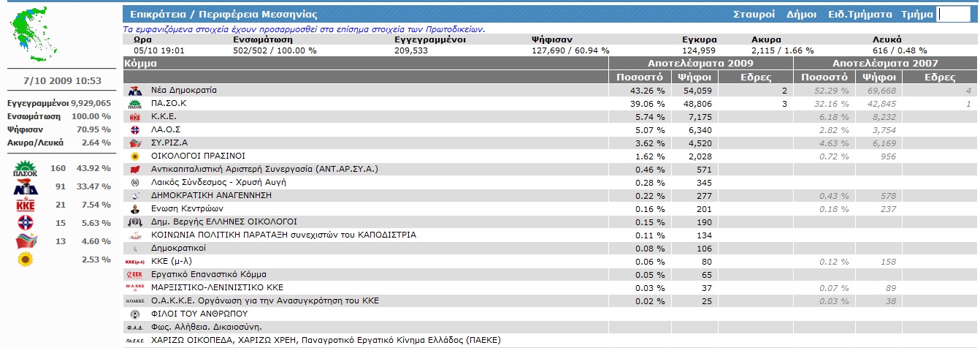The width and height of the screenshot is (980, 348).
Task: Click the ΠΑΣΟΚ logo in left sidebar
Action: coord(26,169)
